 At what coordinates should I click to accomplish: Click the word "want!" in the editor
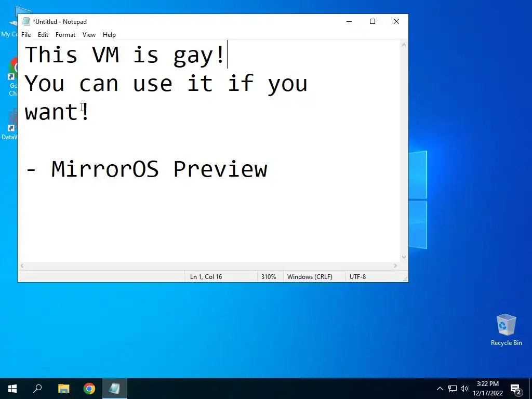click(x=57, y=112)
